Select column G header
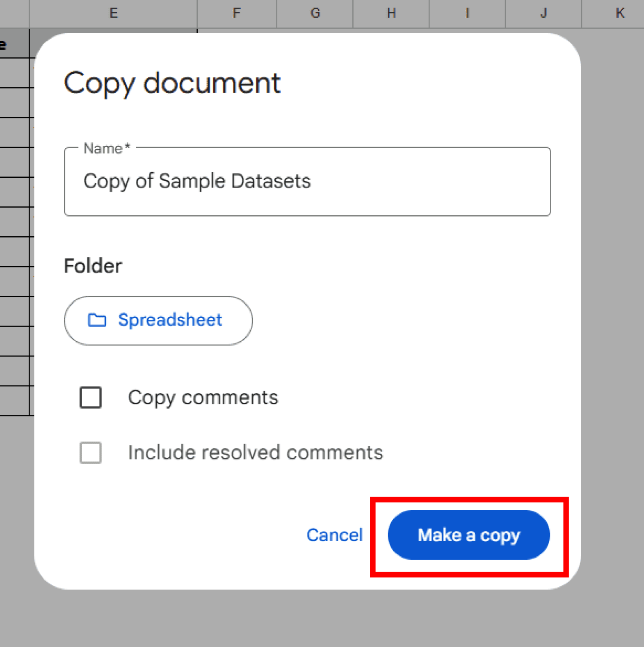Screen dimensions: 644x647 point(315,13)
